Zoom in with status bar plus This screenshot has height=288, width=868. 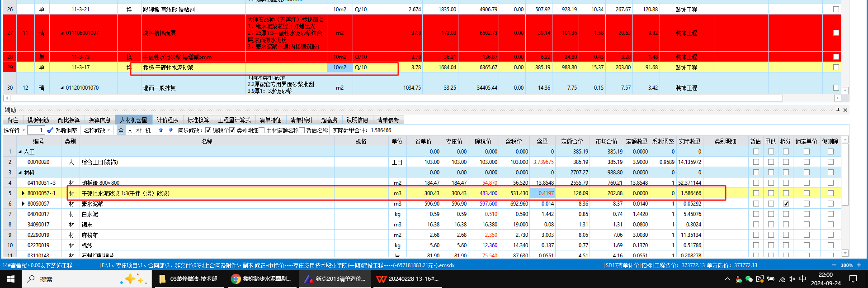tap(859, 265)
